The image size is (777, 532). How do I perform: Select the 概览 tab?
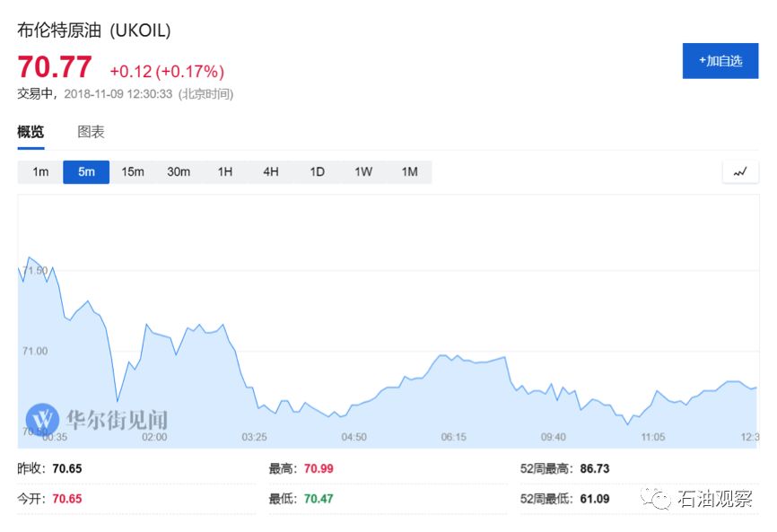tap(31, 132)
